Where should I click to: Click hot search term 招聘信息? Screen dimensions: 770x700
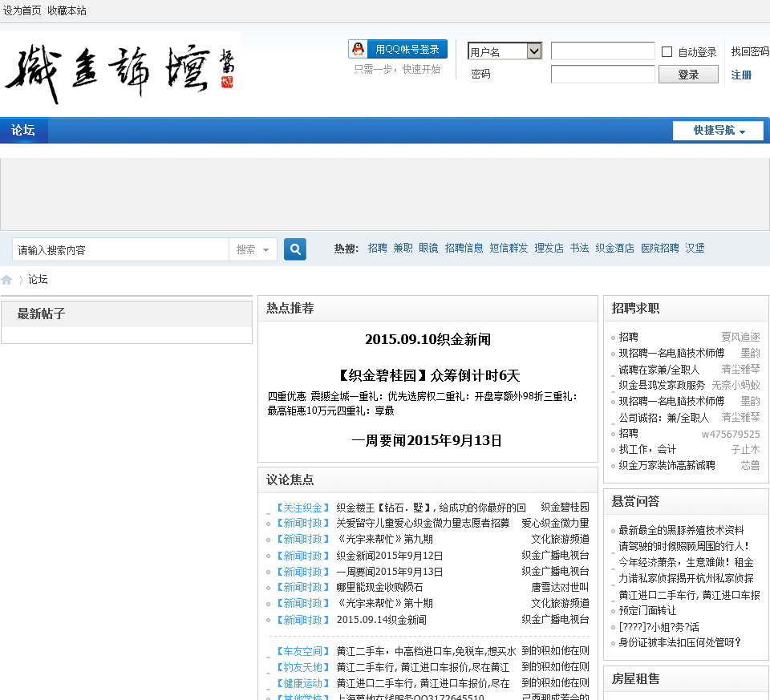click(464, 249)
